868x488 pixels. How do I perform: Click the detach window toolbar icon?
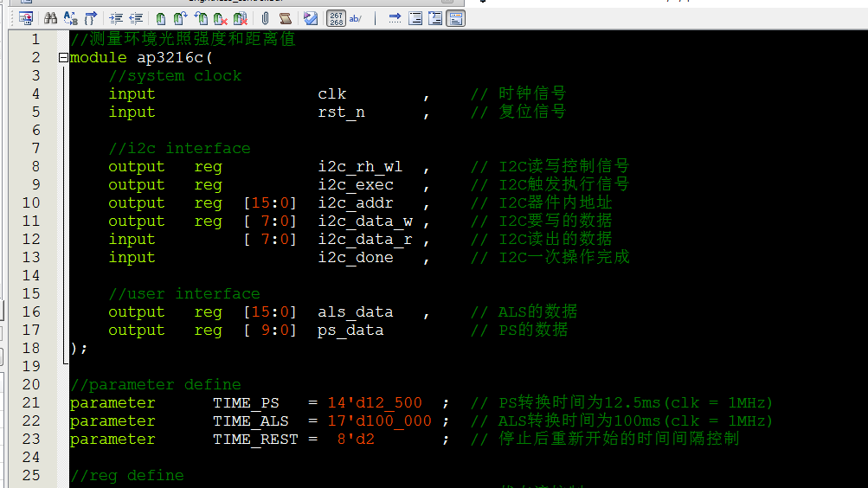(25, 18)
